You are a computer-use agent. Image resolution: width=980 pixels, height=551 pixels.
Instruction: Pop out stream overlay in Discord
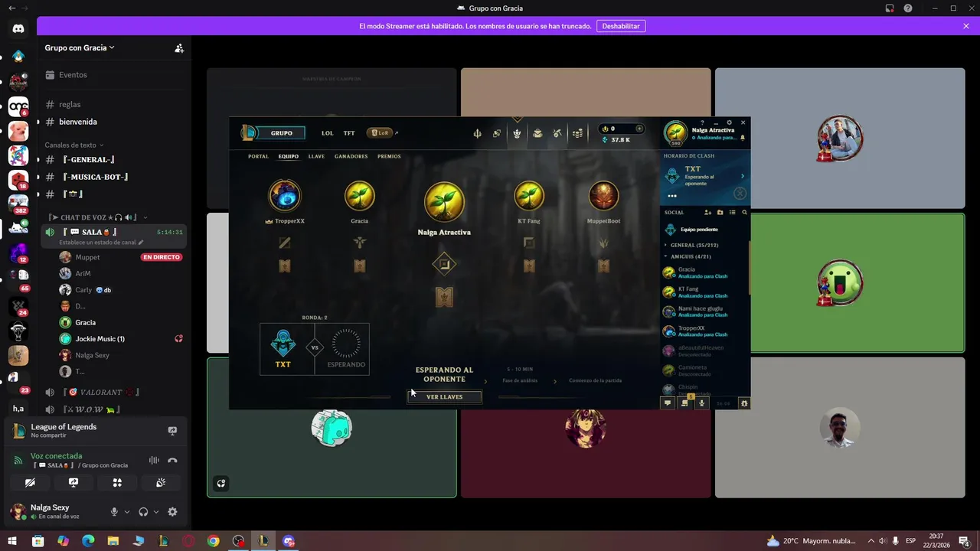tap(221, 483)
